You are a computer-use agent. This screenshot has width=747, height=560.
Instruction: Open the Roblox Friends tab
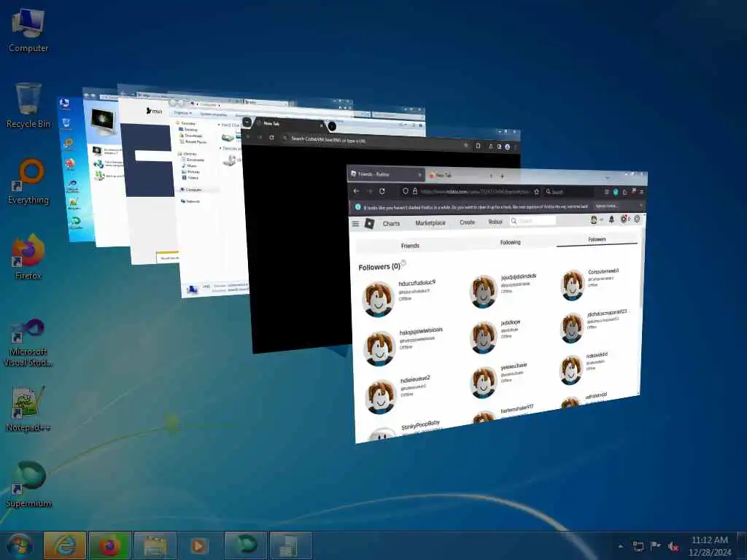[x=410, y=246]
